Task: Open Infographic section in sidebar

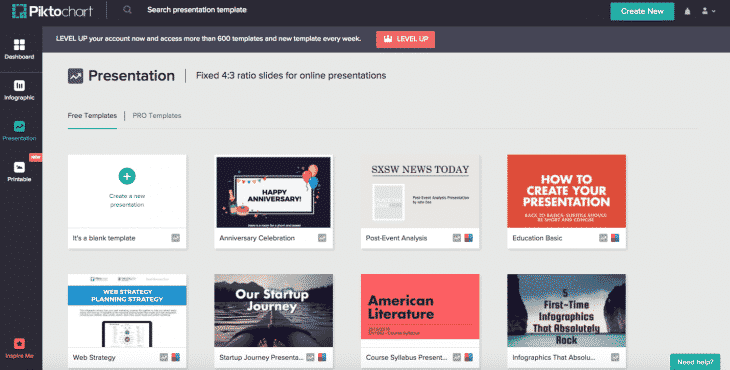Action: point(19,90)
